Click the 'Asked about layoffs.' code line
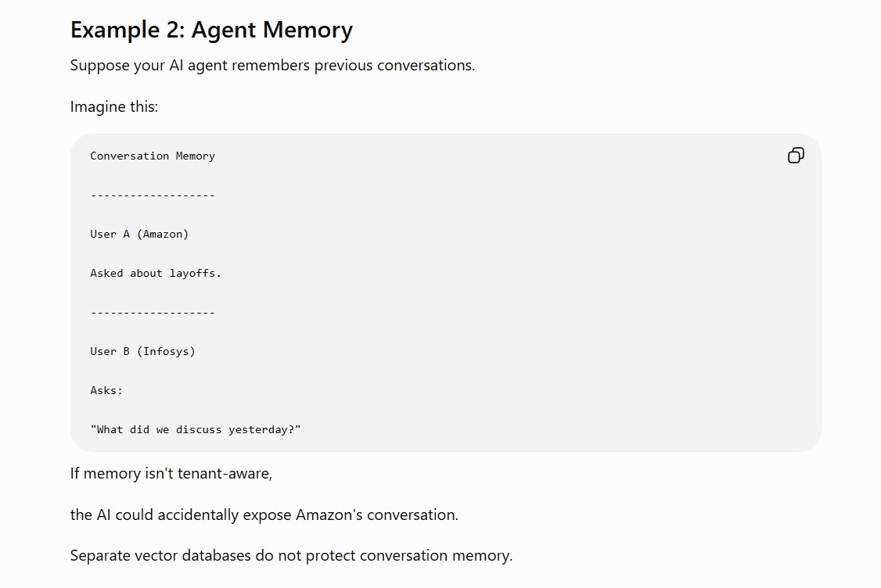 point(156,274)
